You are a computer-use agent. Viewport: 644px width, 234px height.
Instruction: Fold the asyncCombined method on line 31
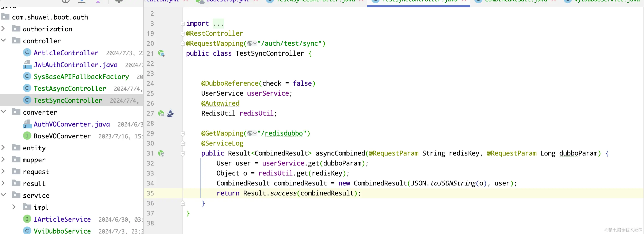(x=183, y=154)
